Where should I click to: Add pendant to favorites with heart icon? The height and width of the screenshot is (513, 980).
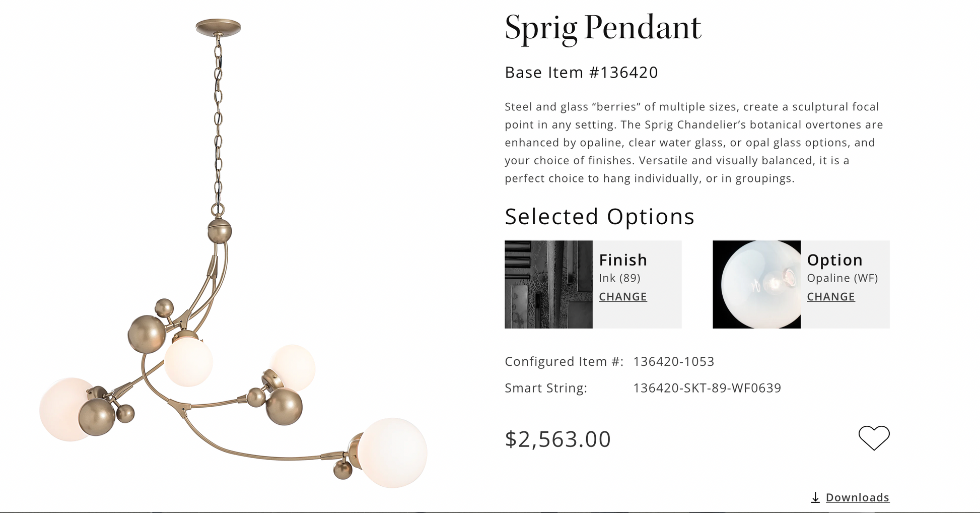click(x=874, y=437)
